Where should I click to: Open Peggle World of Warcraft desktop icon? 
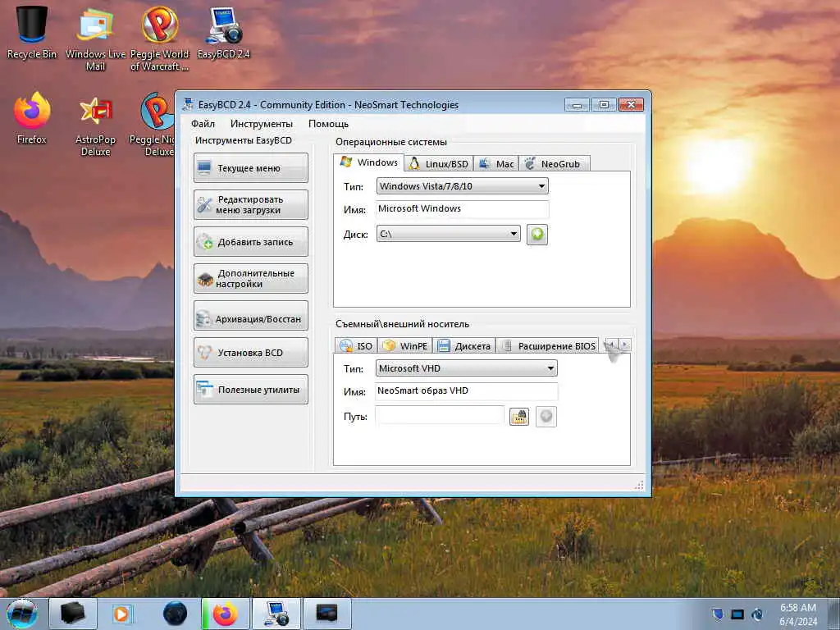point(159,39)
